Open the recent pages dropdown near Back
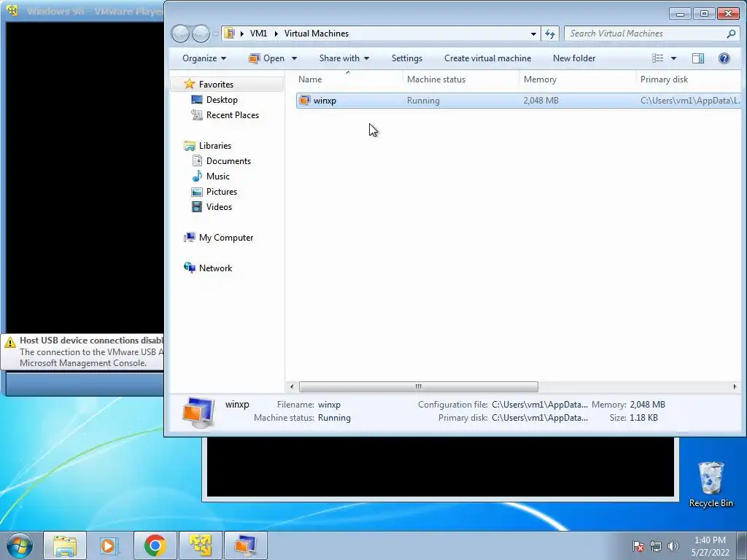 point(216,34)
